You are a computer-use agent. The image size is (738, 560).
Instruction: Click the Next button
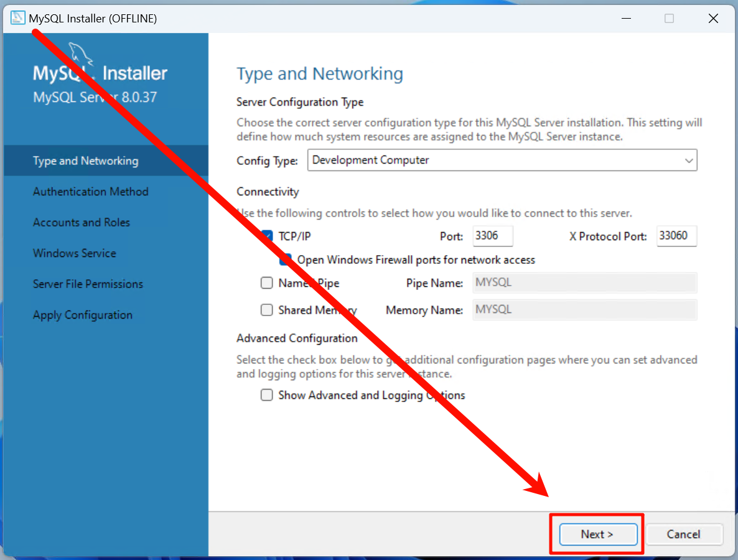click(598, 534)
